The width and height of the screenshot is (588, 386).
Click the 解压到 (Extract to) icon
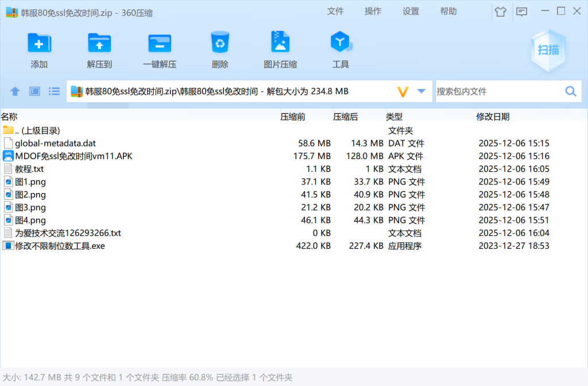[99, 43]
